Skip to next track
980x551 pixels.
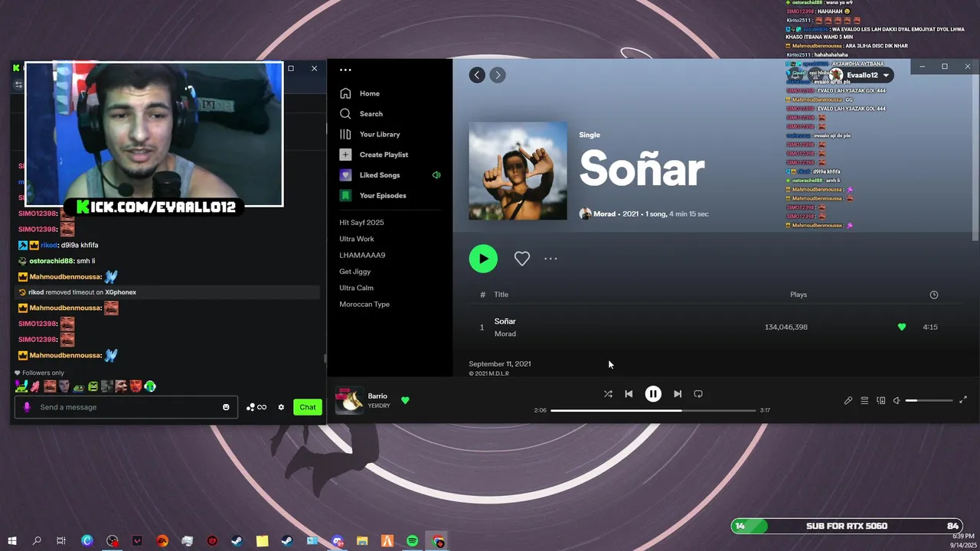point(678,394)
